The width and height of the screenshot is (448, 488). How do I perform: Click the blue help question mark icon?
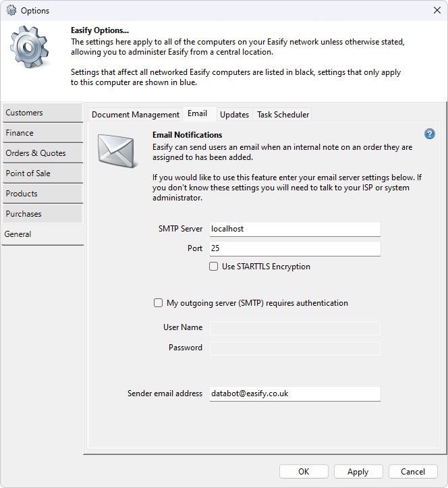(x=430, y=134)
